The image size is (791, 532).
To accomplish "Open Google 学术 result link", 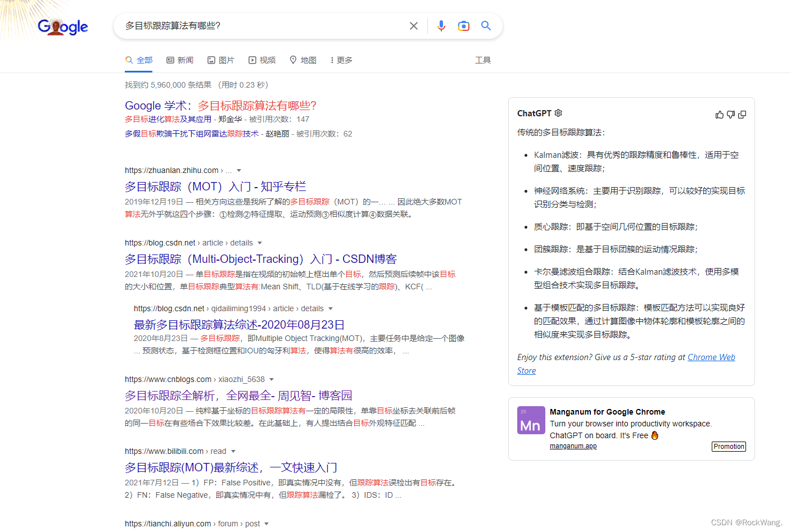I will point(220,106).
